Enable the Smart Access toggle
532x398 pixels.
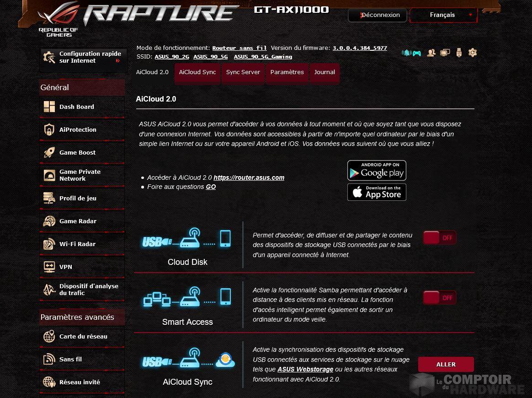(439, 297)
